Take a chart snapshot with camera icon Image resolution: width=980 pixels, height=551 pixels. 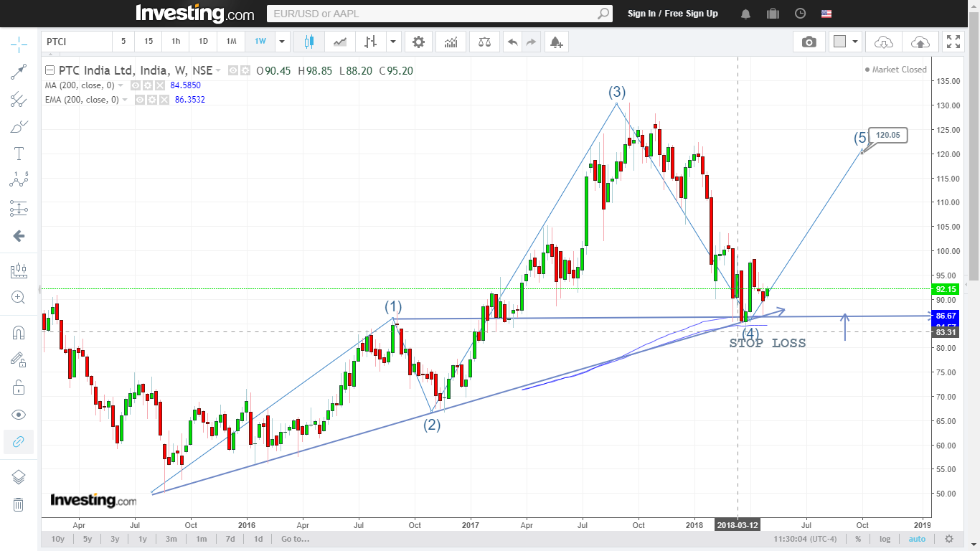pyautogui.click(x=809, y=42)
